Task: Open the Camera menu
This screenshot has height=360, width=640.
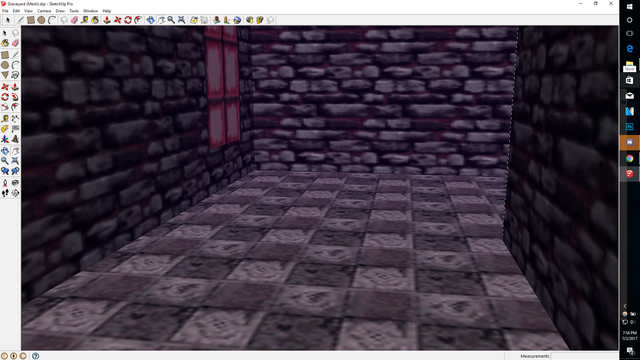Action: coord(44,11)
